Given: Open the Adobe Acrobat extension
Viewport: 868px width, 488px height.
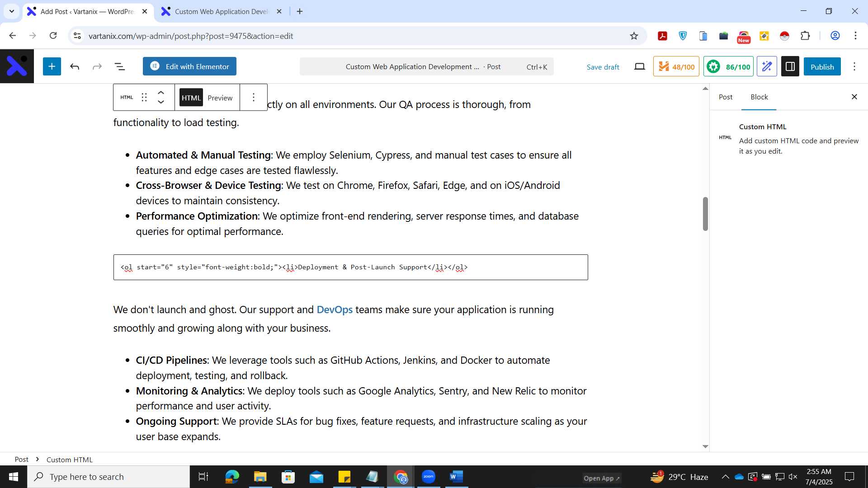Looking at the screenshot, I should (662, 36).
